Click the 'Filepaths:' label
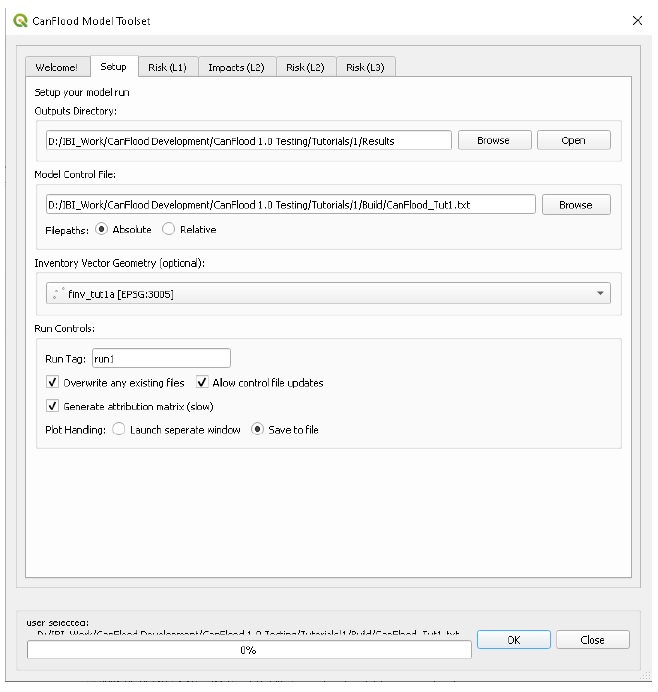Screen dimensions: 658x692 [x=67, y=230]
